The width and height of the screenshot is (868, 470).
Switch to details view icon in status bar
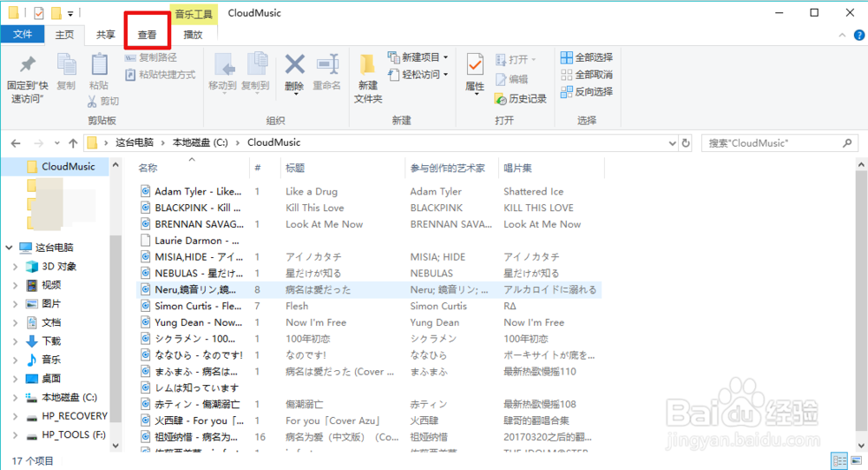(839, 460)
